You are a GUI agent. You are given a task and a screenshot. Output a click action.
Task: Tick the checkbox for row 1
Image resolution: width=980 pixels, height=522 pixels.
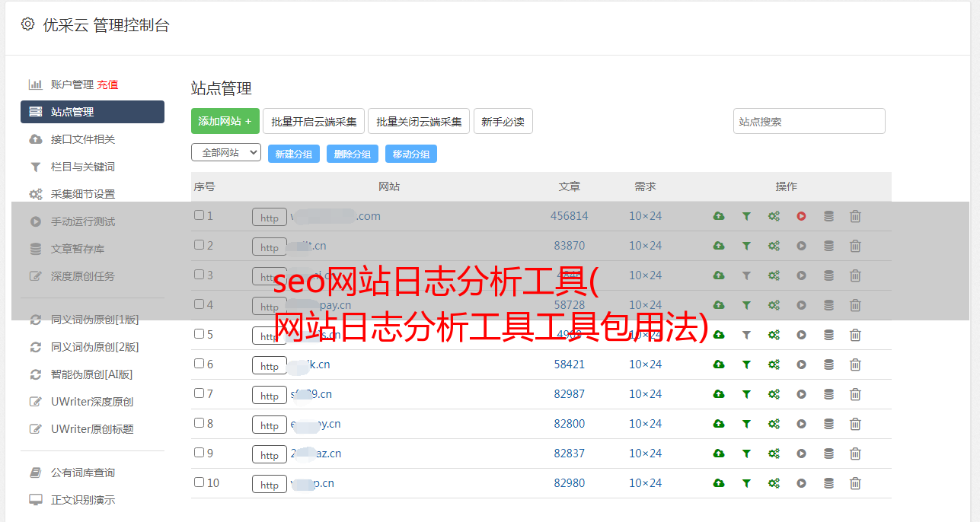(x=199, y=215)
